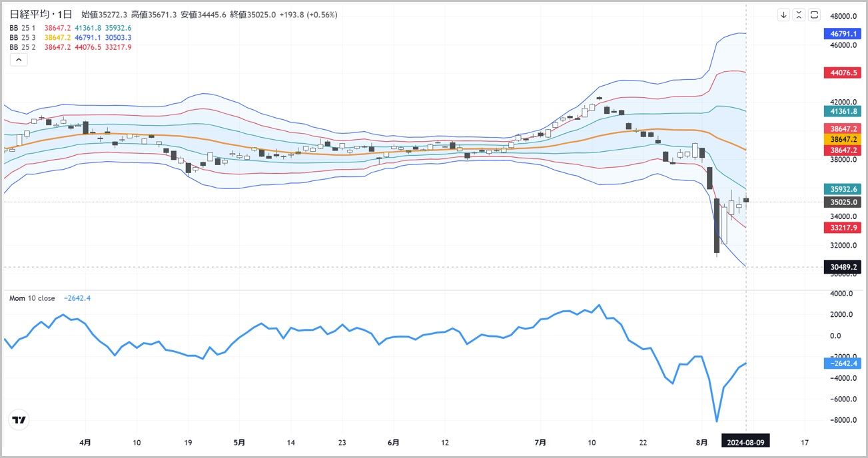
Task: Open the BB 25 3 indicator legend
Action: [x=23, y=37]
